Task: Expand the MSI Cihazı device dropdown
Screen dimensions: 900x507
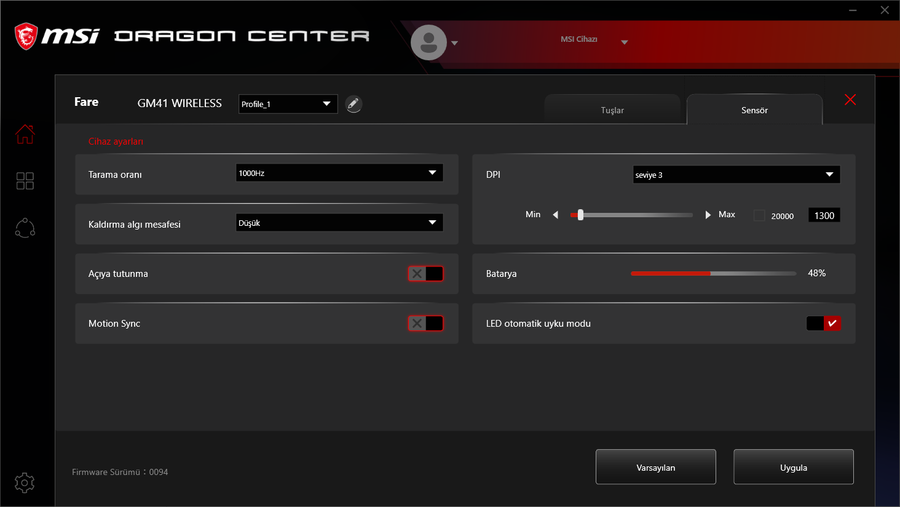Action: pos(624,42)
